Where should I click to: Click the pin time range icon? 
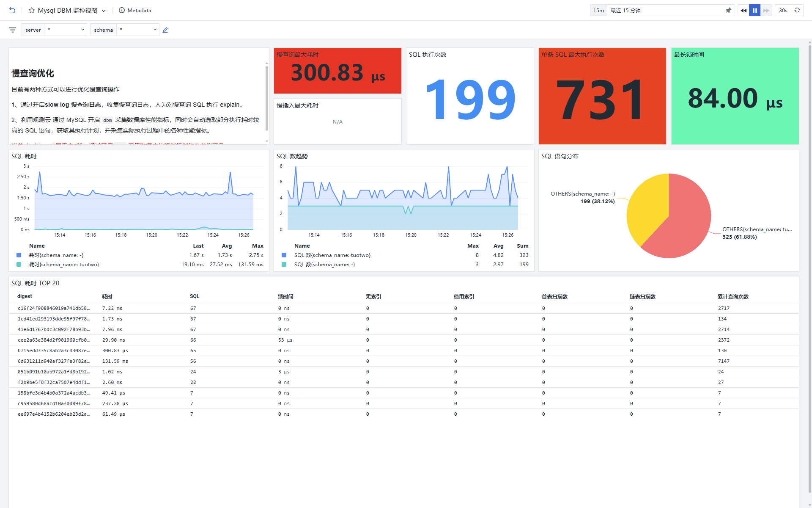click(x=728, y=10)
